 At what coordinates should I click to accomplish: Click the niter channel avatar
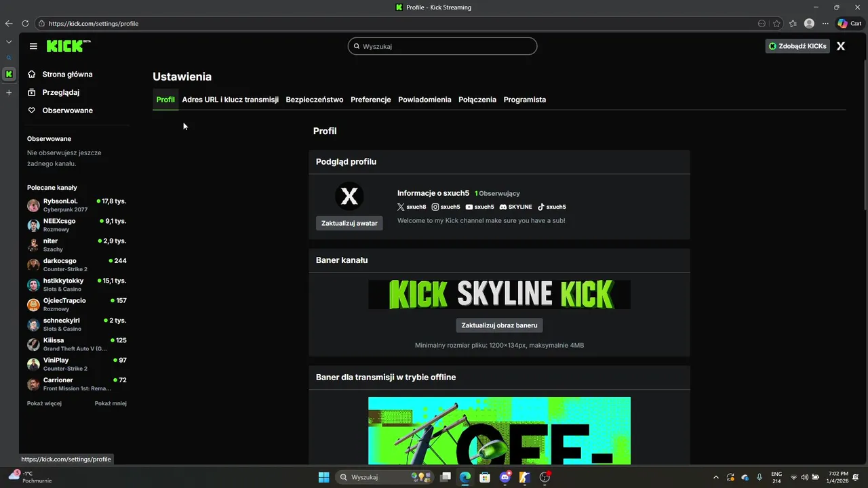(x=33, y=245)
